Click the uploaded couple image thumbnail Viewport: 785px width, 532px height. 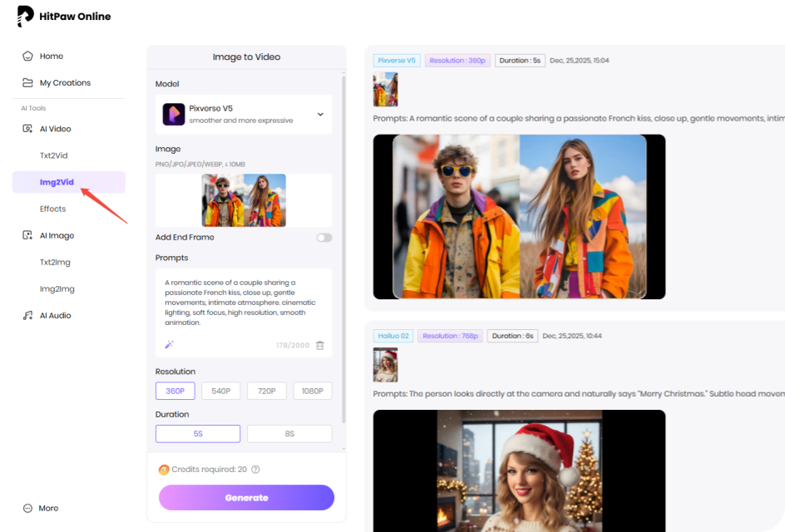(x=244, y=200)
